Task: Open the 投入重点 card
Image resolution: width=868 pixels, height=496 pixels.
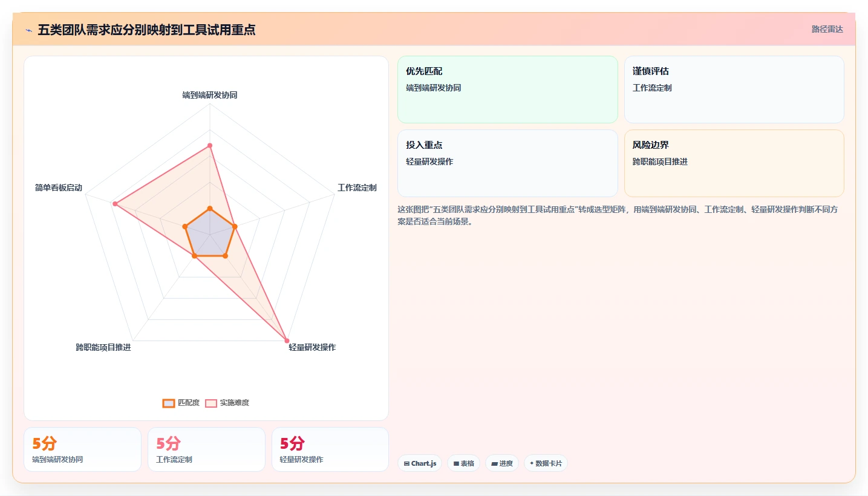Action: pyautogui.click(x=507, y=163)
